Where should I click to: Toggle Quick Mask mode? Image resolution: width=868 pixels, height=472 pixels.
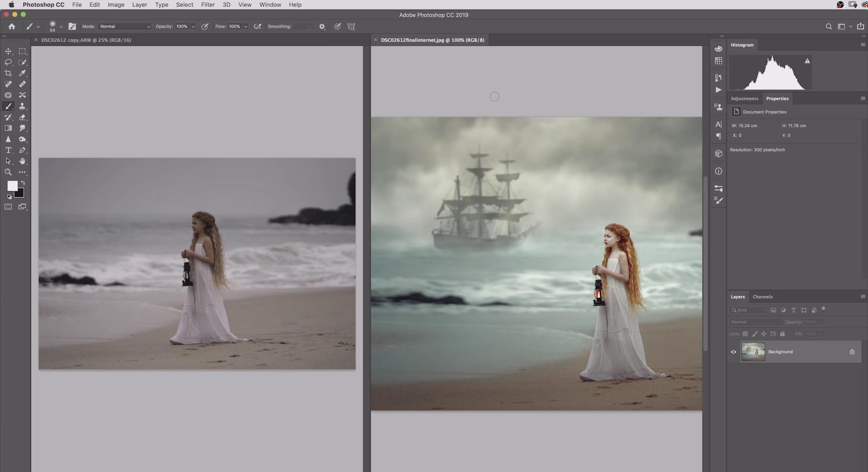pyautogui.click(x=8, y=207)
